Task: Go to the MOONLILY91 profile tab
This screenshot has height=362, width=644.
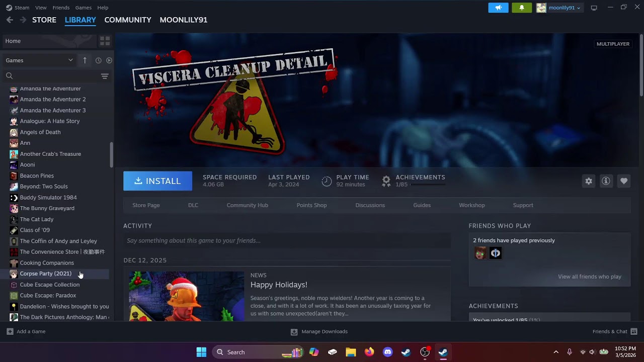Action: tap(184, 20)
